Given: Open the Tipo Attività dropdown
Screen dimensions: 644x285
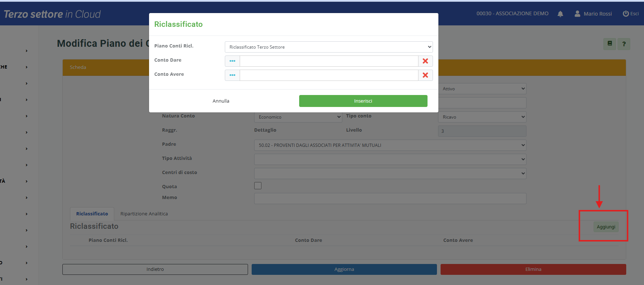Looking at the screenshot, I should (390, 159).
